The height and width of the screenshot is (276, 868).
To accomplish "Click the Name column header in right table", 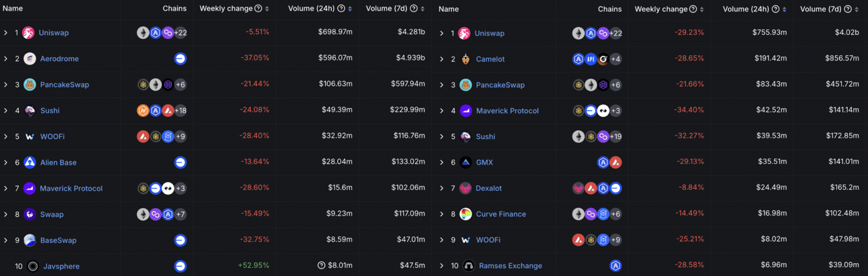I will (449, 9).
